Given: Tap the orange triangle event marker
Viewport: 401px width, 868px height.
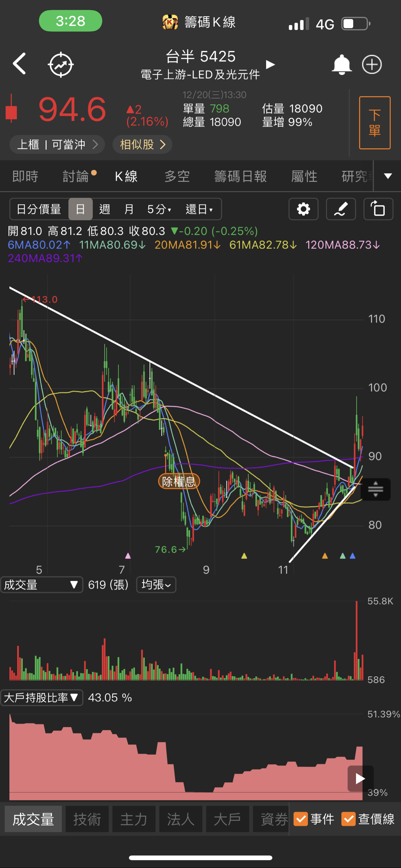Looking at the screenshot, I should (325, 556).
